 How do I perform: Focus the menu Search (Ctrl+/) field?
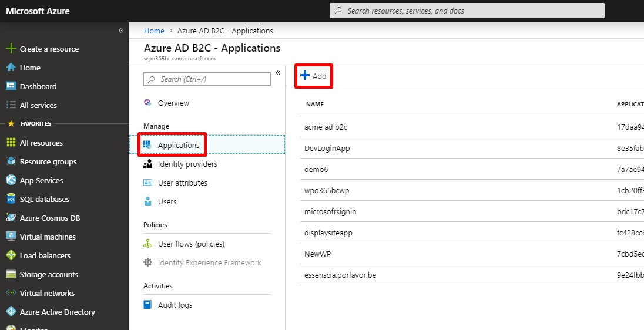coord(207,79)
